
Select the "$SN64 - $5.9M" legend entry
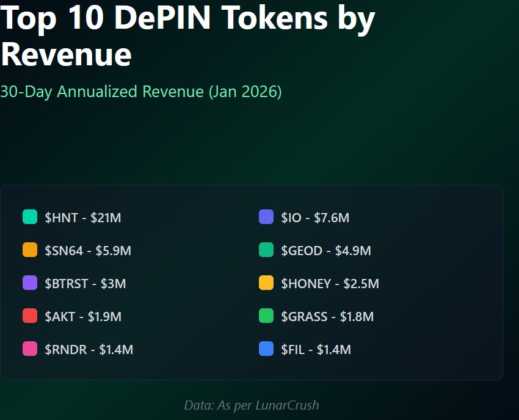(x=88, y=250)
